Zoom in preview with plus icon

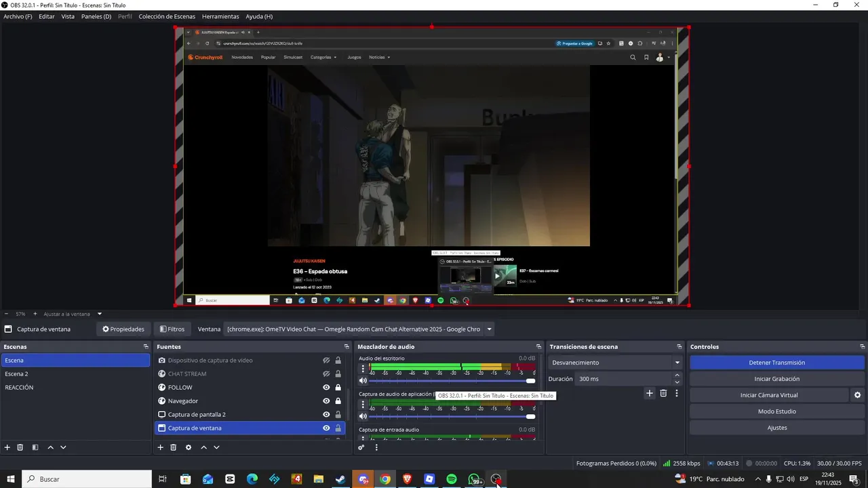pyautogui.click(x=35, y=314)
